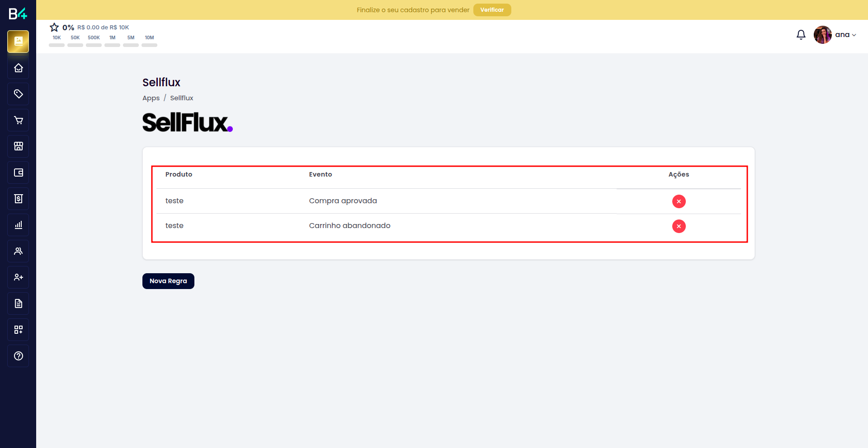Open the bar chart reports icon
Viewport: 868px width, 448px height.
18,225
